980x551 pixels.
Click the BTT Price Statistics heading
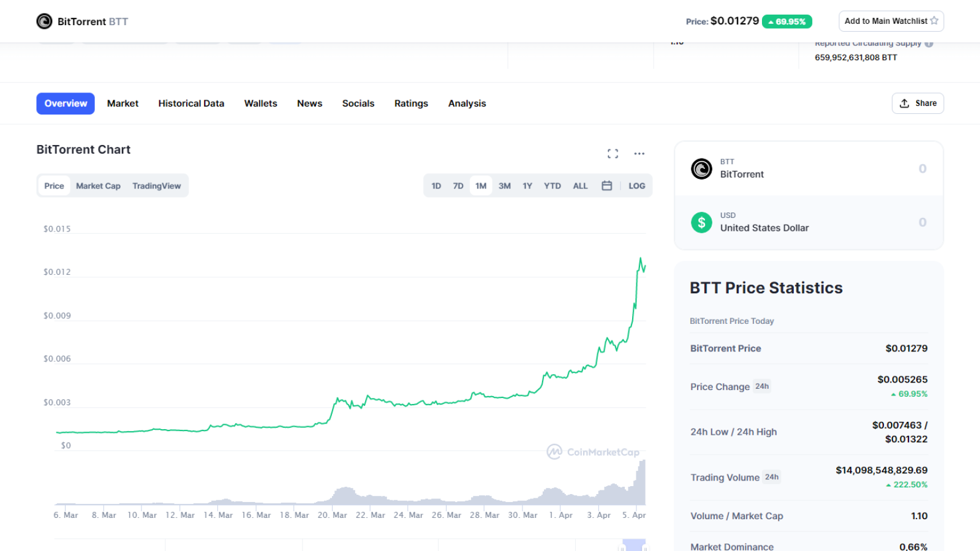[766, 288]
